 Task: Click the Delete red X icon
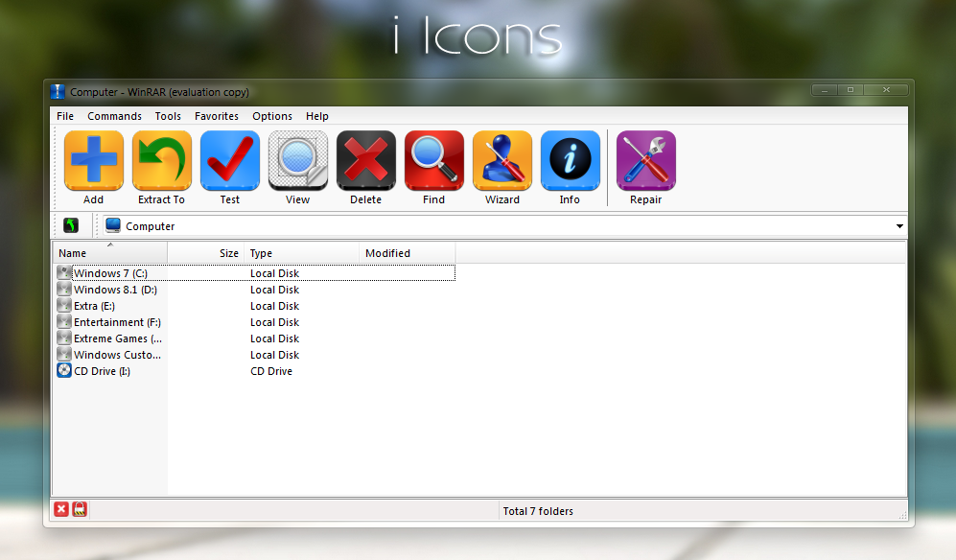point(366,160)
